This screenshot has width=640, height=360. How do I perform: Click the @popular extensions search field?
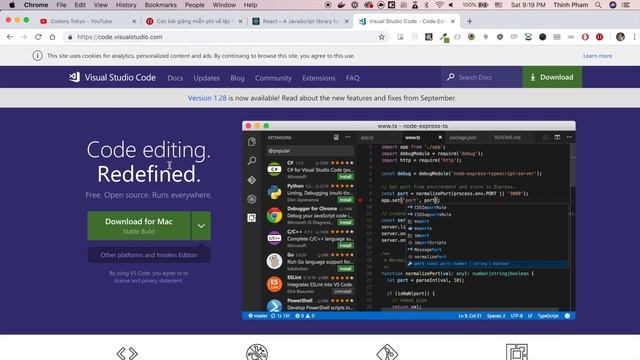coord(310,151)
